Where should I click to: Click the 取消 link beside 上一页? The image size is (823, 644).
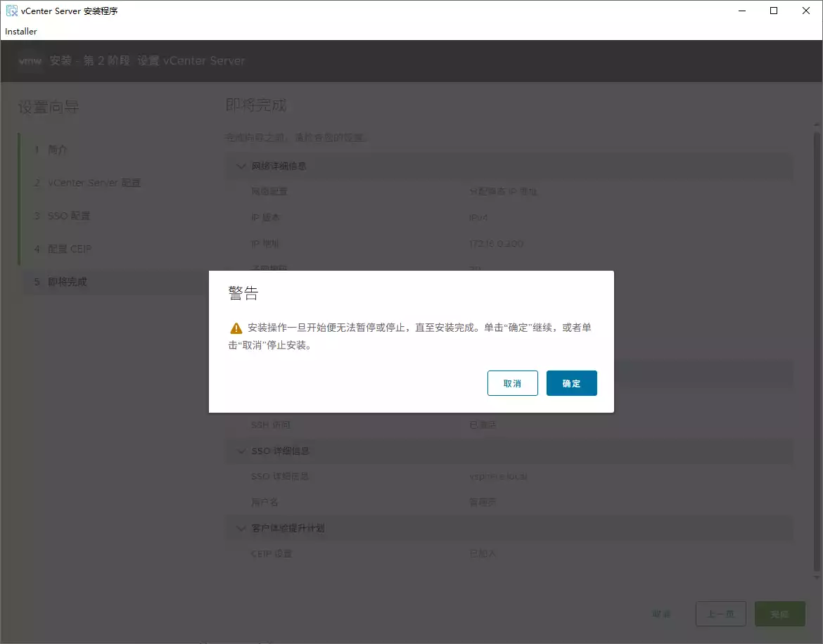(661, 614)
